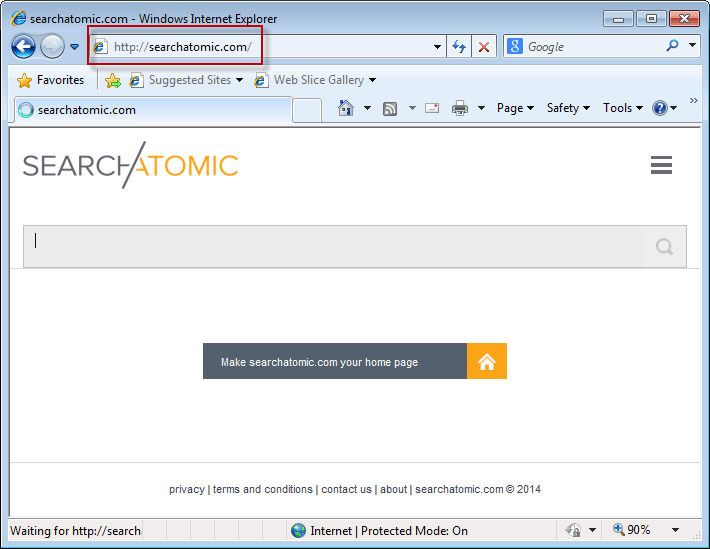Click the status bar privacy report icon
Viewport: 710px width, 549px height.
[573, 530]
